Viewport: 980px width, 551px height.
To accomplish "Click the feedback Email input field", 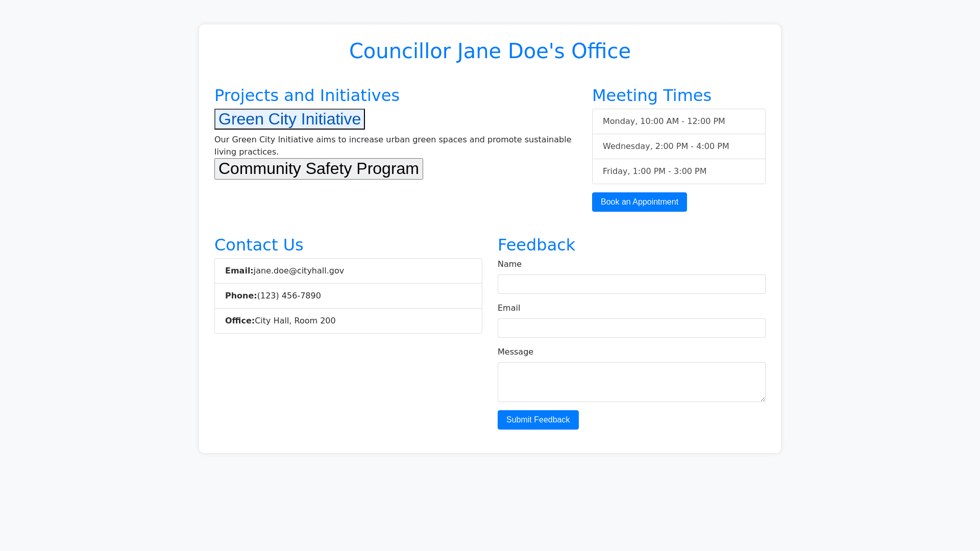I will pyautogui.click(x=631, y=328).
